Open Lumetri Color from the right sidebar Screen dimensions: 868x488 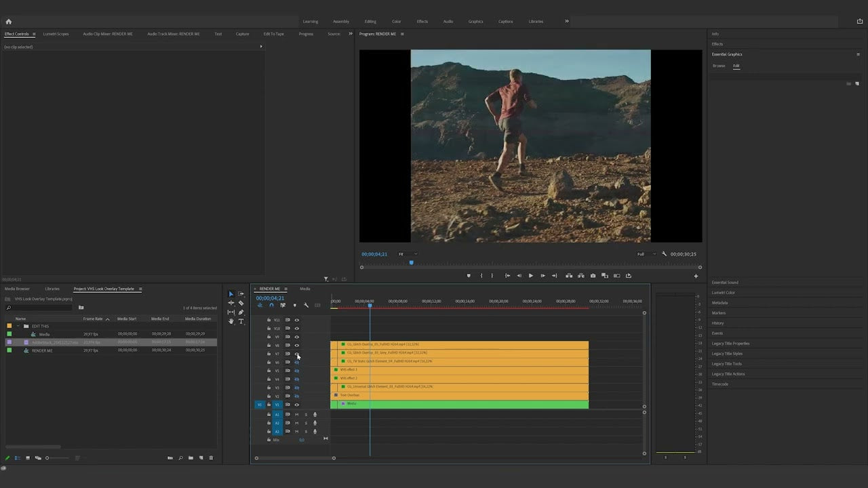pos(723,292)
